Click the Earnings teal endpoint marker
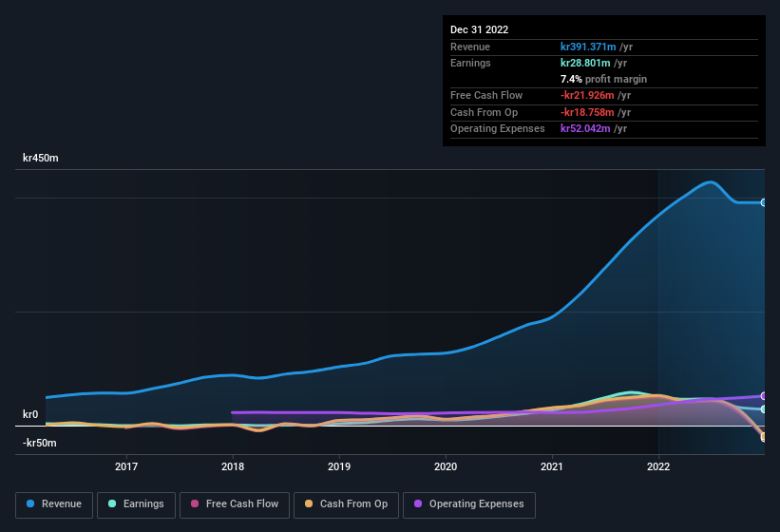 764,409
